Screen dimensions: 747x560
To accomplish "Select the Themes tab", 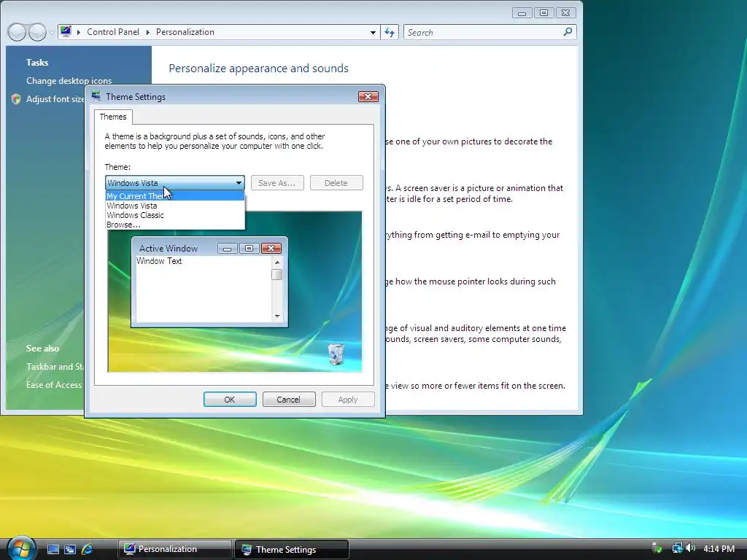I will [x=113, y=117].
